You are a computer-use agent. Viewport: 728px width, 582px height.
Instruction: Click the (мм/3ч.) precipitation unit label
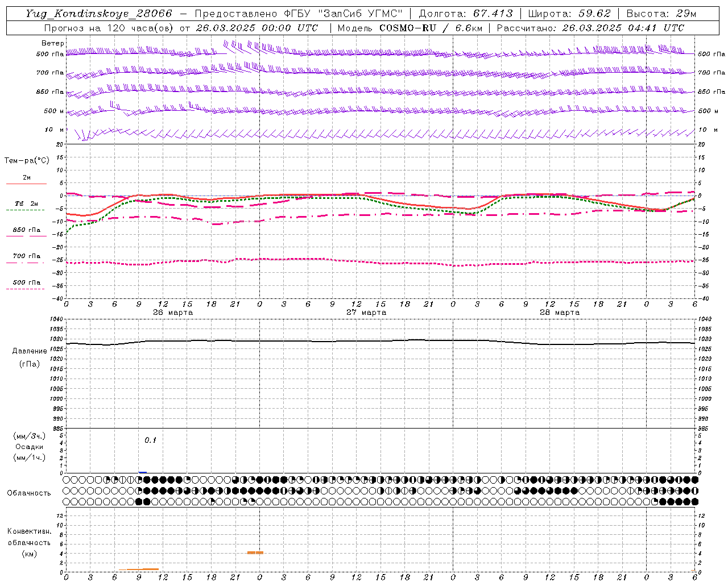click(x=30, y=436)
